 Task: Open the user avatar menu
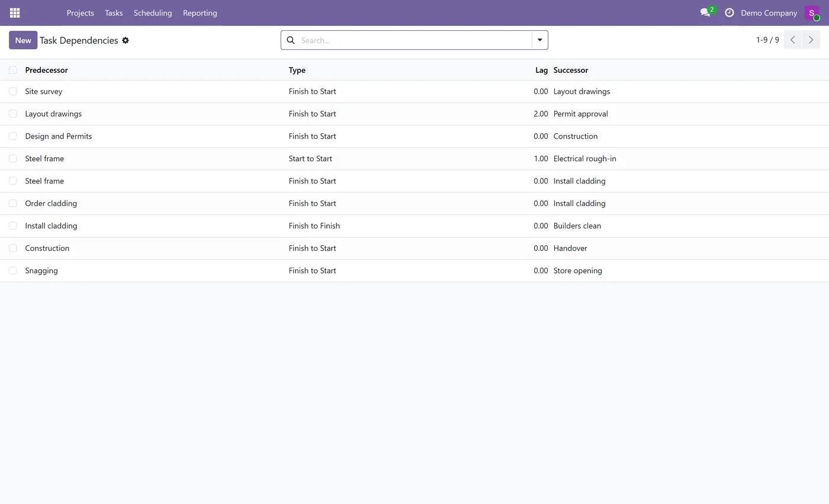pos(812,13)
